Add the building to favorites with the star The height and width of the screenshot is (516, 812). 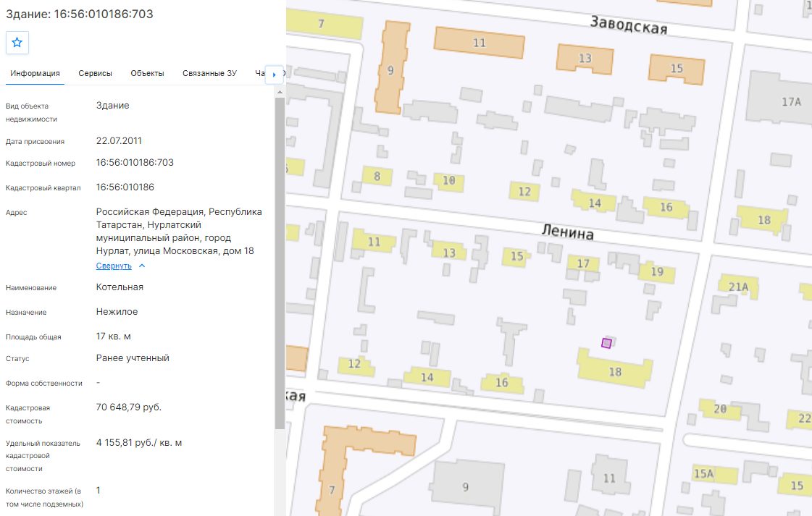[17, 43]
